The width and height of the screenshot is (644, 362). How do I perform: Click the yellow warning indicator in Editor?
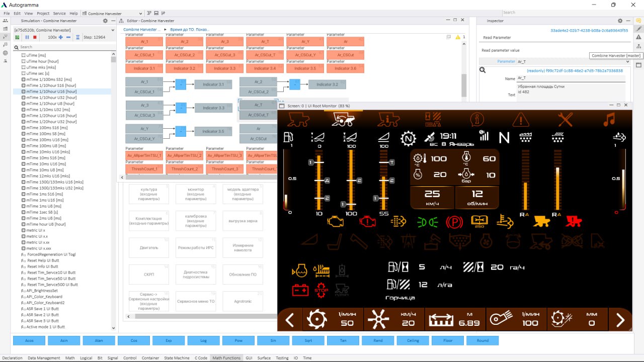[x=457, y=37]
